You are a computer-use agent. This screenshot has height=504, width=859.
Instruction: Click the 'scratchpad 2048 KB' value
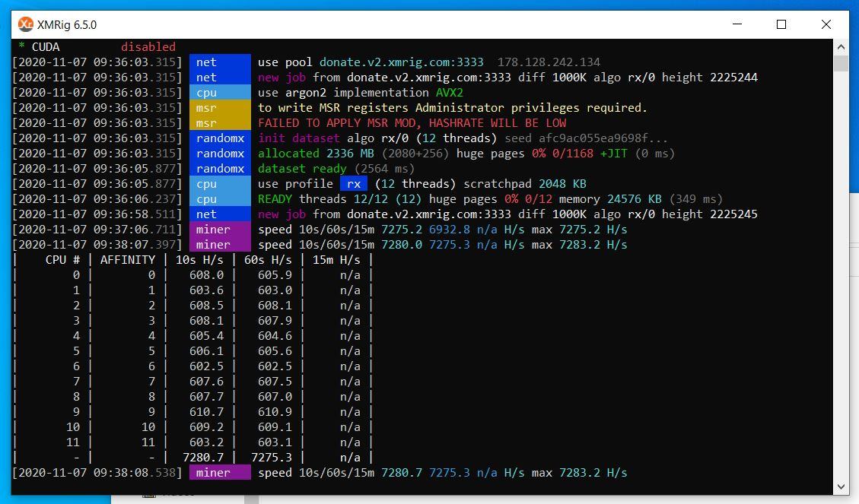point(525,184)
